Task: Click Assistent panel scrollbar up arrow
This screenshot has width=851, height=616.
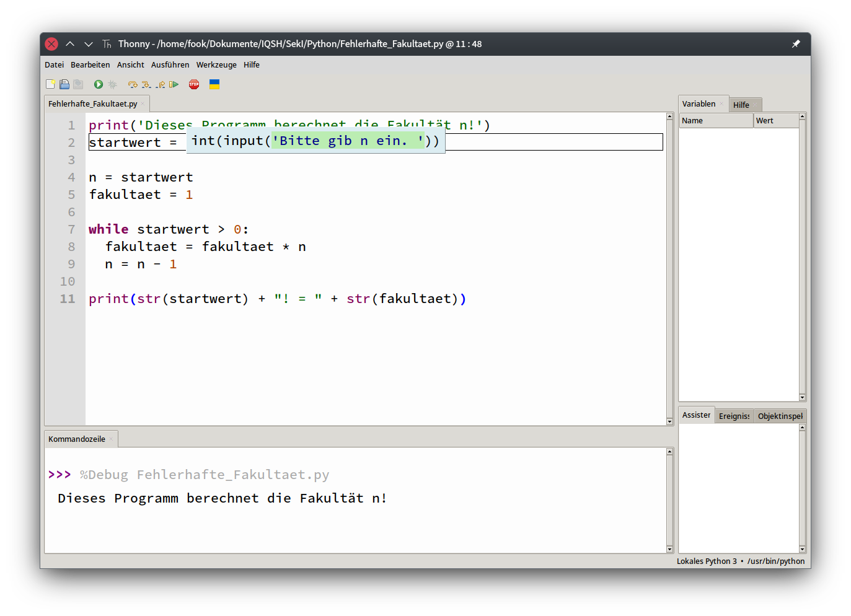Action: pyautogui.click(x=802, y=428)
